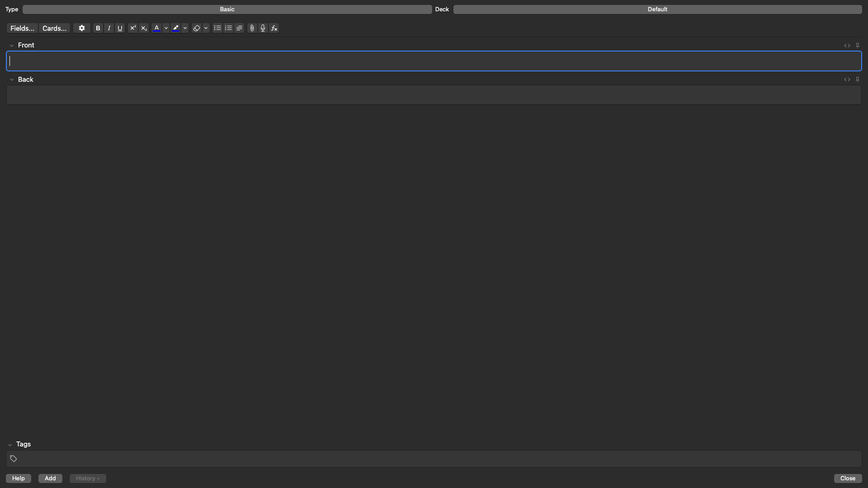Collapse the Back field section
Screen dimensions: 868x488
point(11,79)
